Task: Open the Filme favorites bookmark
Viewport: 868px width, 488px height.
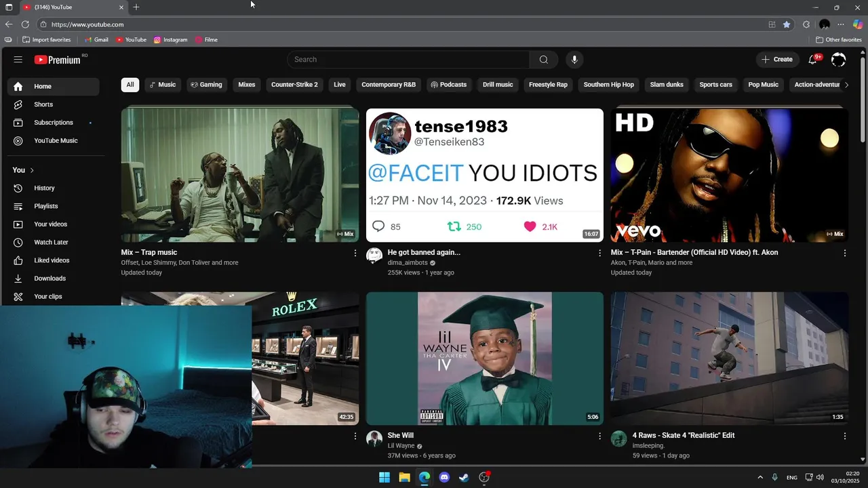Action: (206, 40)
